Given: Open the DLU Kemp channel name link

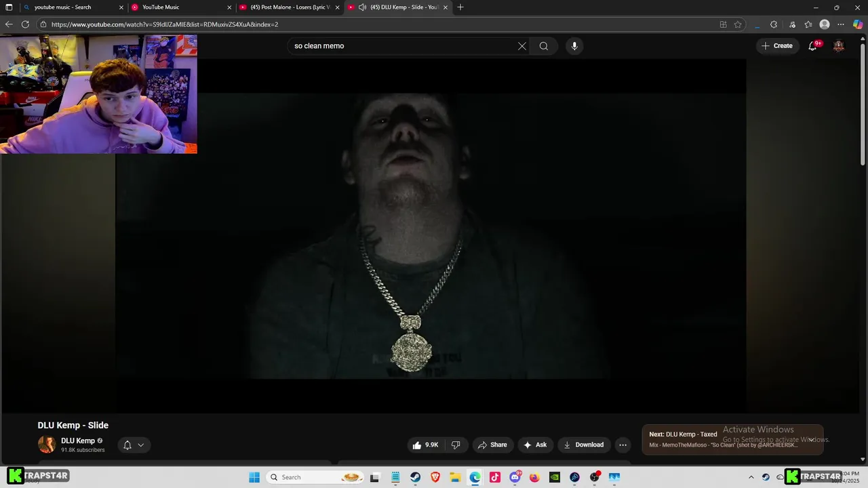Looking at the screenshot, I should tap(78, 441).
